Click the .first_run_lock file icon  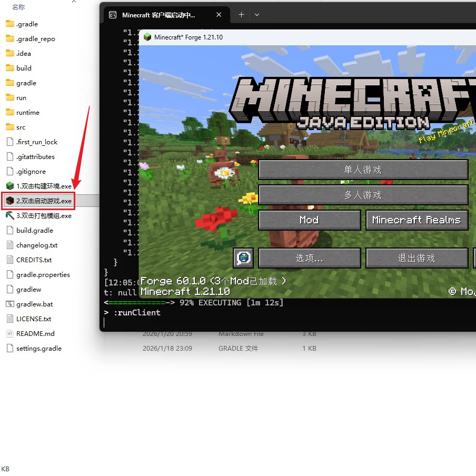coord(9,142)
